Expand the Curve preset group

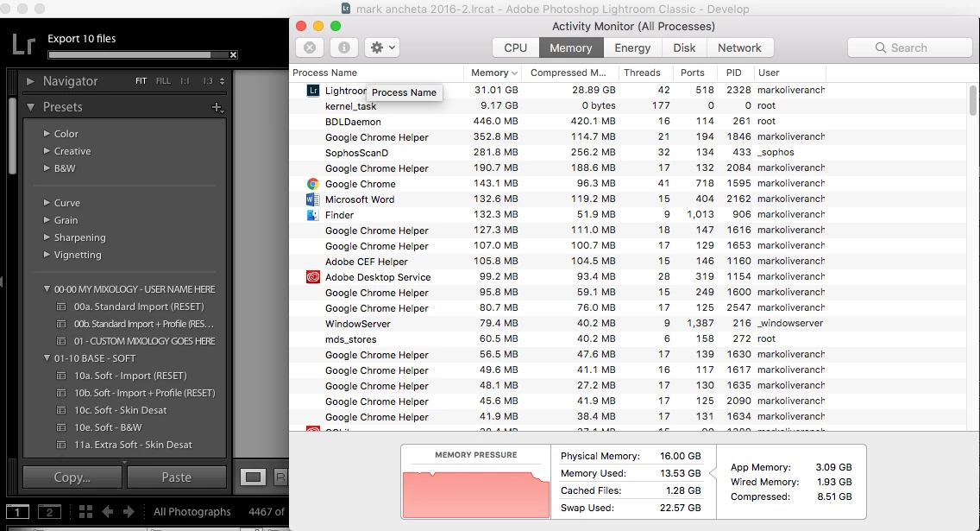tap(47, 203)
